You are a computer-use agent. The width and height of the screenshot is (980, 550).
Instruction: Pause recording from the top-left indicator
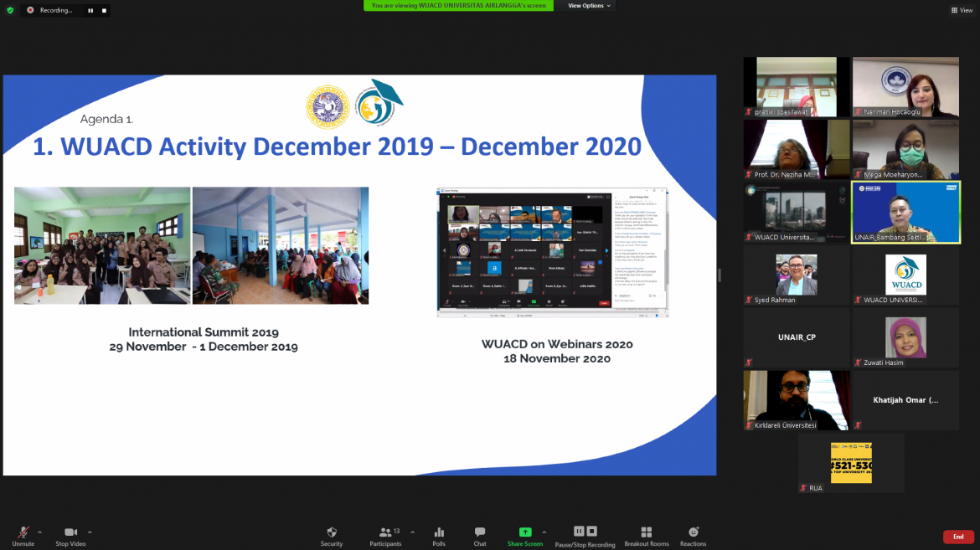click(90, 11)
